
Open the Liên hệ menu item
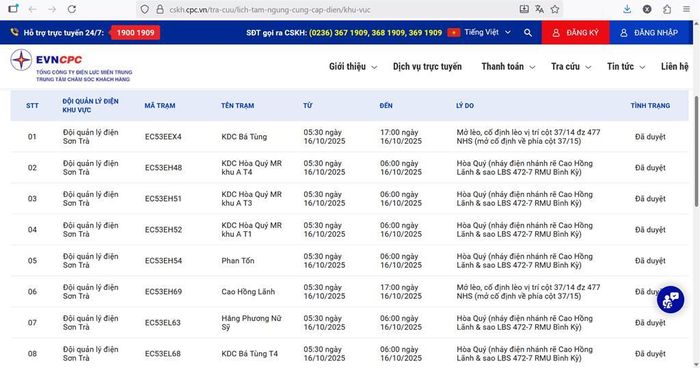point(675,67)
